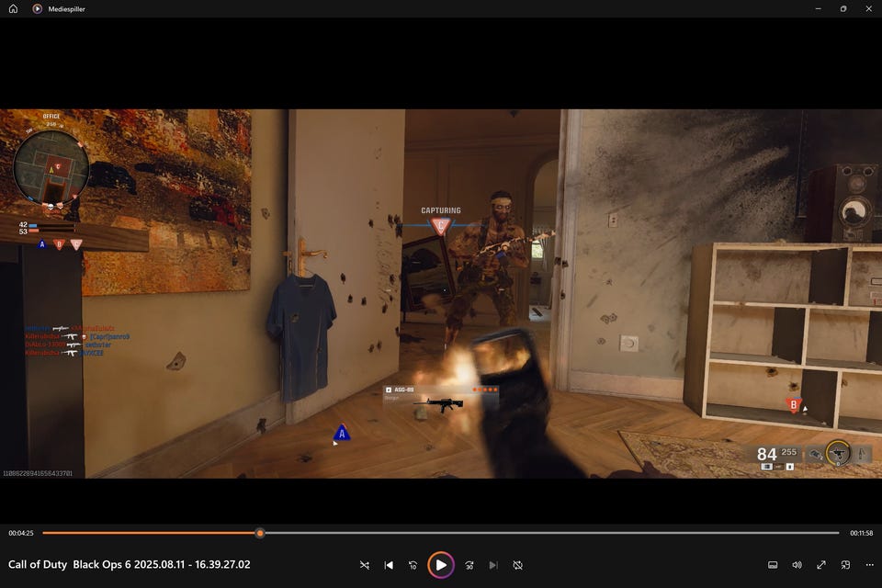Click the game video frame

click(x=441, y=293)
